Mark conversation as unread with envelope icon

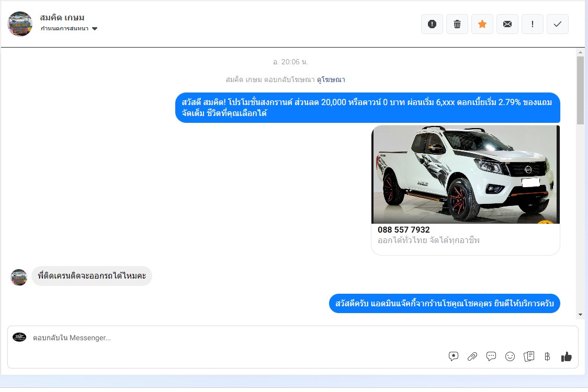pyautogui.click(x=507, y=25)
